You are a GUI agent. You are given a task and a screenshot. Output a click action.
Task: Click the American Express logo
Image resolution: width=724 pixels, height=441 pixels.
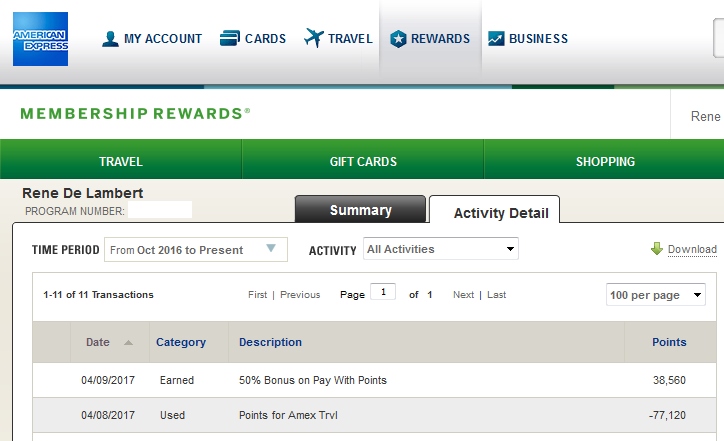point(40,39)
